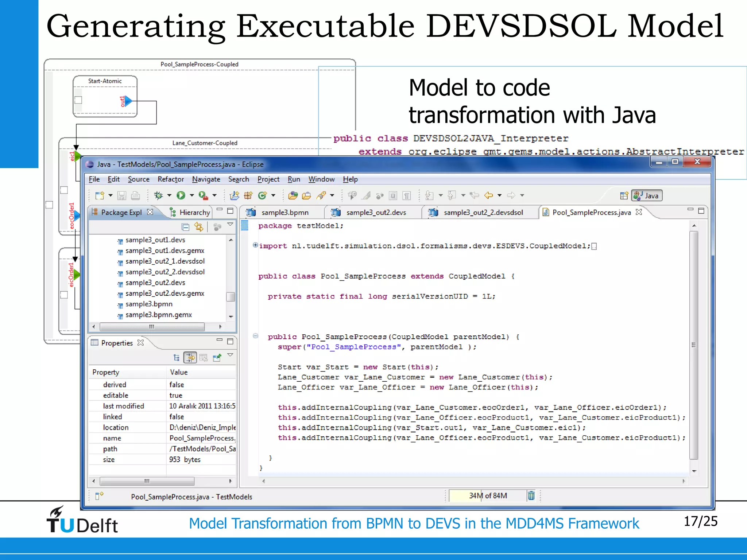Screen dimensions: 747x560
Task: Click the Search flashlight icon
Action: (x=321, y=196)
